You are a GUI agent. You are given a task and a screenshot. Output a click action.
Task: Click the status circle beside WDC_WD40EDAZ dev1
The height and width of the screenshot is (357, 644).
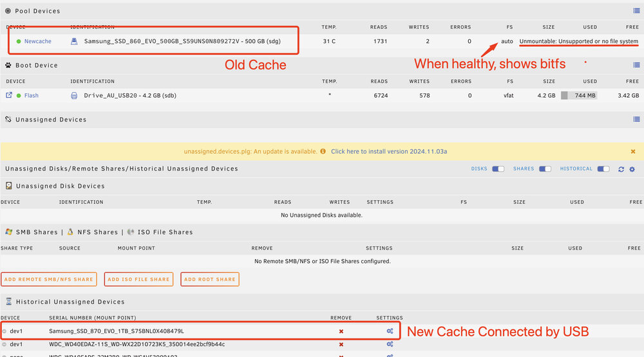4,344
